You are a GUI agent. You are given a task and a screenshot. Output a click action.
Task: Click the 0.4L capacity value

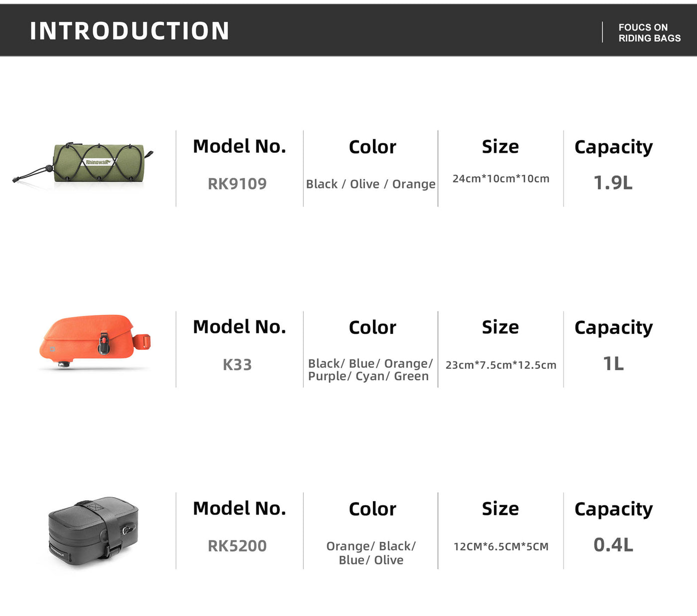coord(613,545)
